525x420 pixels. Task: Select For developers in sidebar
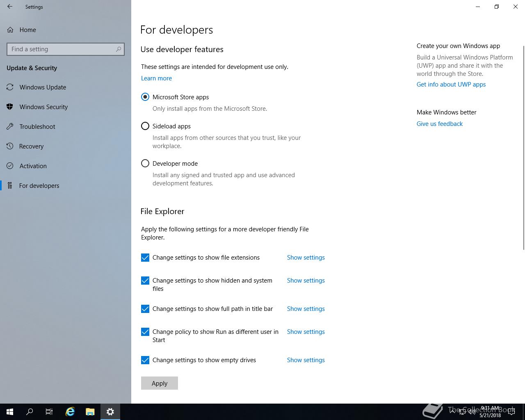tap(39, 186)
